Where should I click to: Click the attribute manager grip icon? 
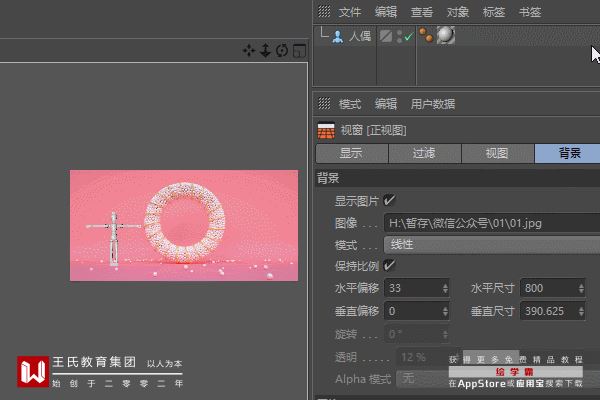324,103
